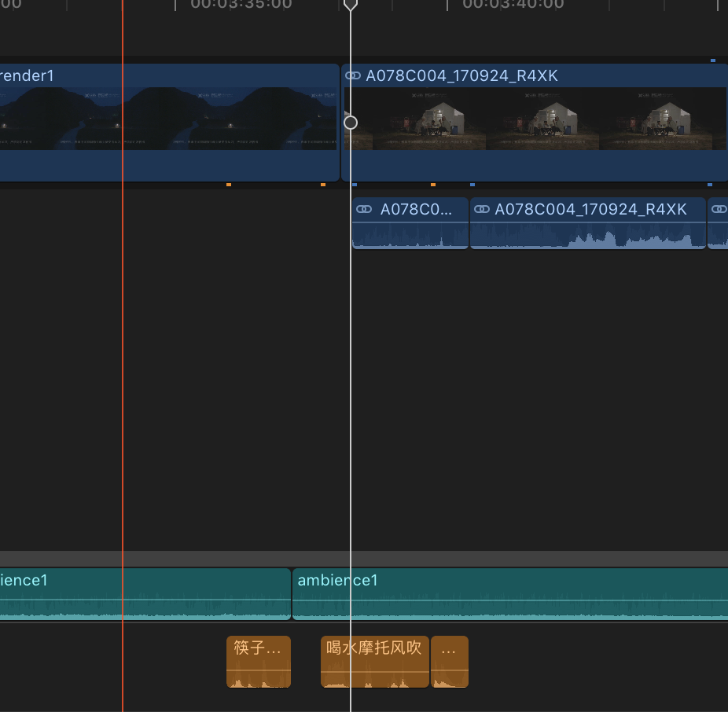This screenshot has height=712, width=728.
Task: Click the volume line in the 喝水摩托风吹 clip
Action: pos(375,670)
